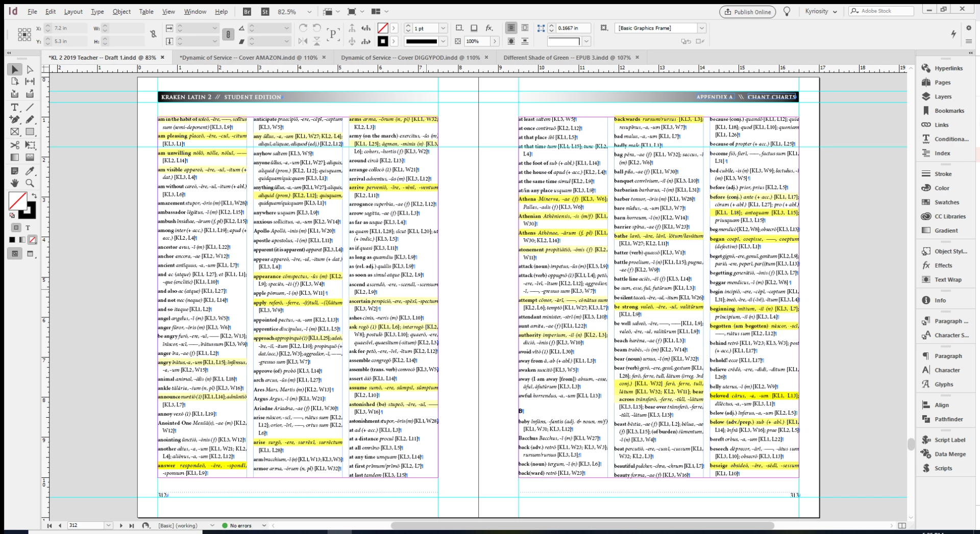Toggle constrain proportions for scaling
This screenshot has height=534, width=980.
pyautogui.click(x=228, y=34)
